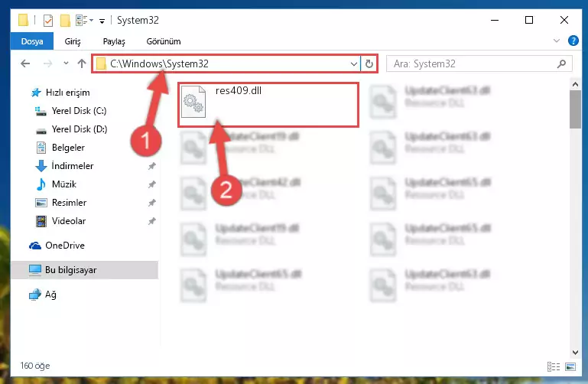Open OneDrive in navigation pane
The width and height of the screenshot is (588, 384).
64,246
